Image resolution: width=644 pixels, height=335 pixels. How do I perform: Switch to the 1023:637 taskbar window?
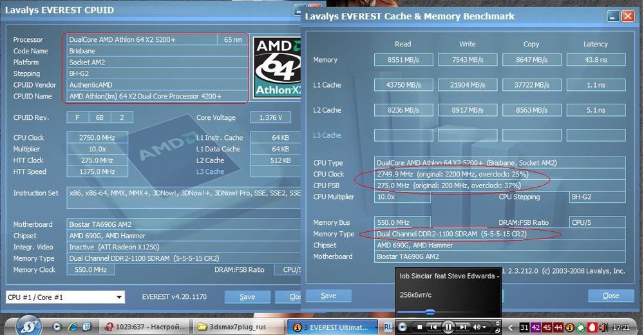pos(144,327)
